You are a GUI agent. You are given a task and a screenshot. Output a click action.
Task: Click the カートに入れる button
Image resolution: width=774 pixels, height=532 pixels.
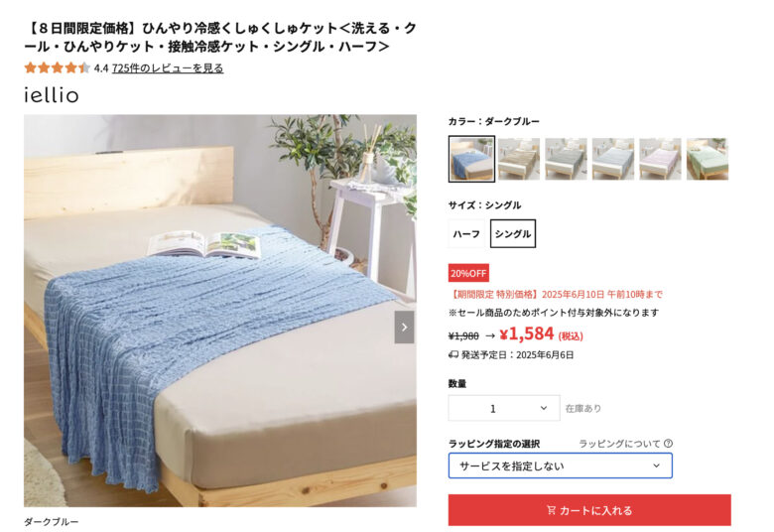click(x=589, y=510)
